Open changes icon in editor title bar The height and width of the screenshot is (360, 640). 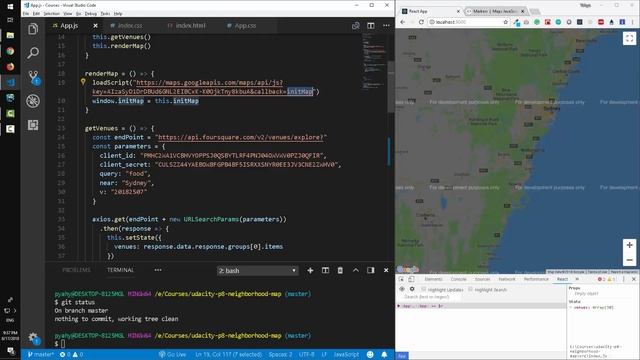(356, 25)
